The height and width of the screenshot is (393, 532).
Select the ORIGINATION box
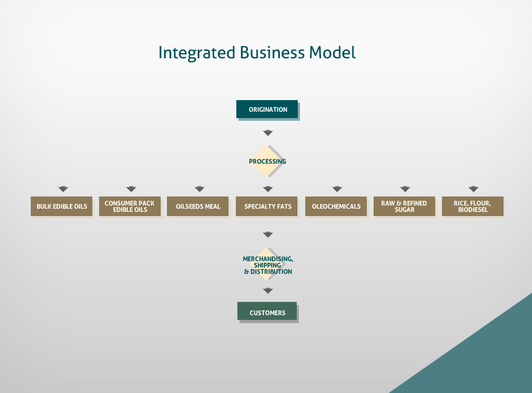[x=267, y=109]
